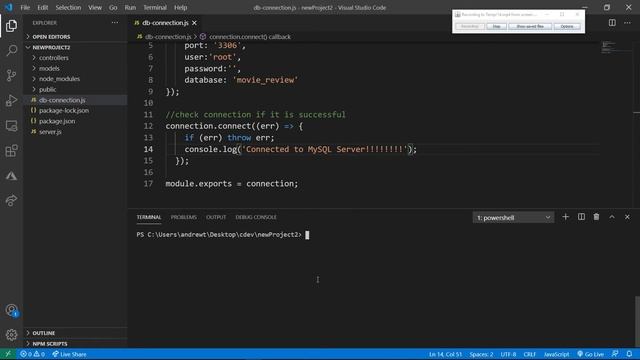This screenshot has width=640, height=360.
Task: Switch to the OUTPUT tab
Action: pos(216,217)
